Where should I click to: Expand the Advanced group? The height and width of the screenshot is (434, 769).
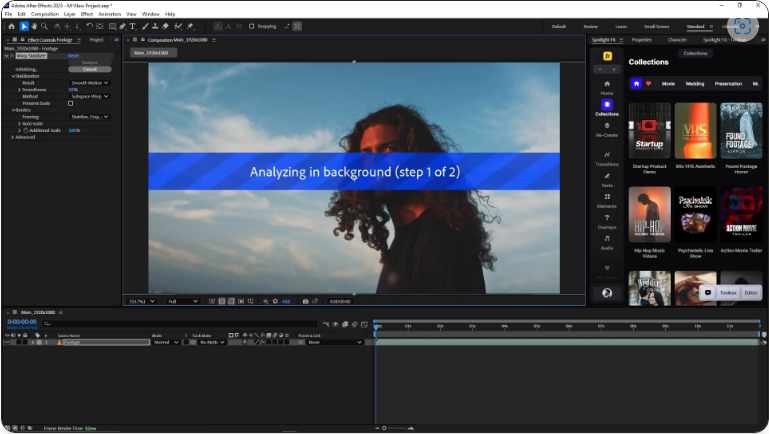(x=12, y=137)
